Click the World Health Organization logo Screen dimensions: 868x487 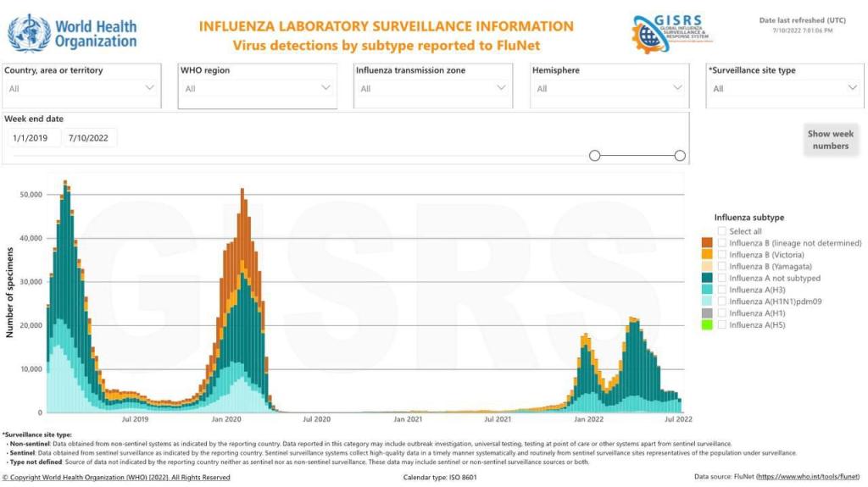(72, 33)
